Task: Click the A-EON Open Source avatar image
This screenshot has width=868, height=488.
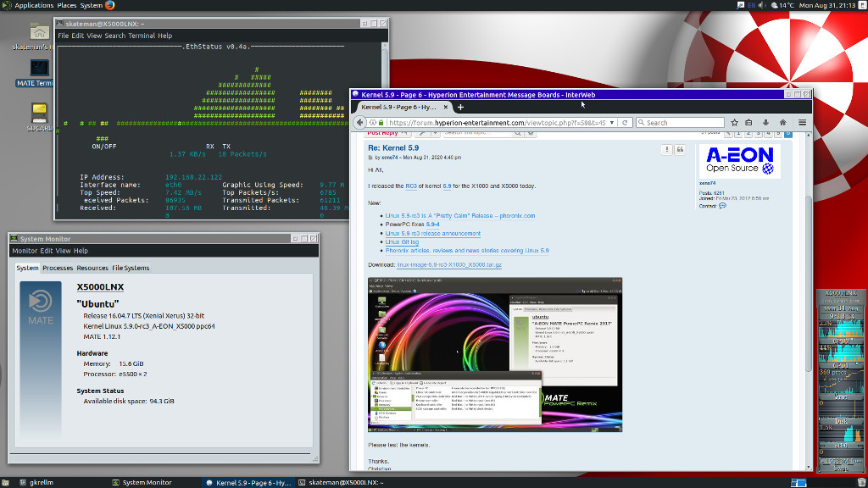Action: [x=739, y=161]
